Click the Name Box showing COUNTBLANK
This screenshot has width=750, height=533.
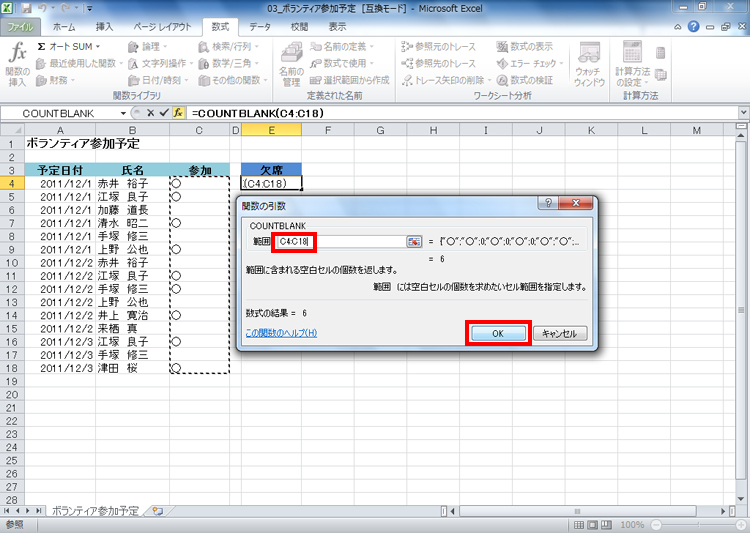click(x=59, y=113)
